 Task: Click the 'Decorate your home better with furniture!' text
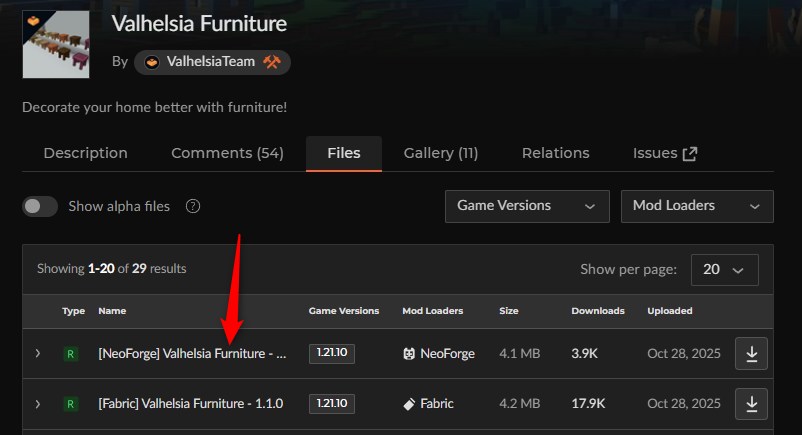154,107
